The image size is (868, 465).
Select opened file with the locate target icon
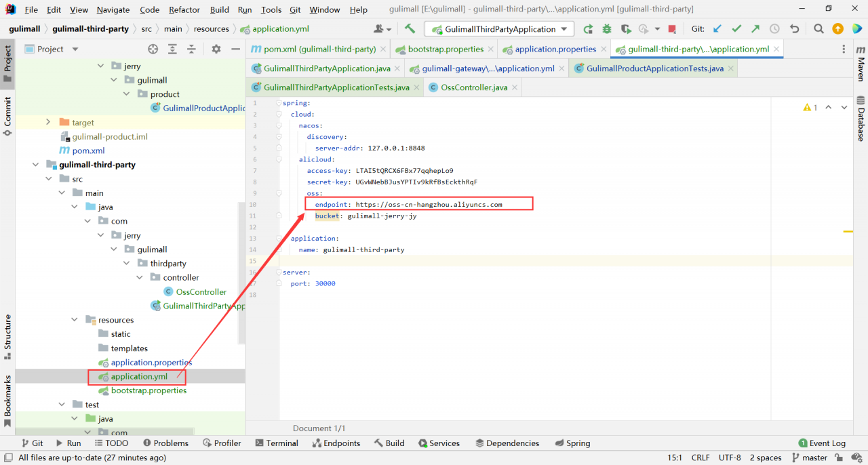tap(153, 49)
